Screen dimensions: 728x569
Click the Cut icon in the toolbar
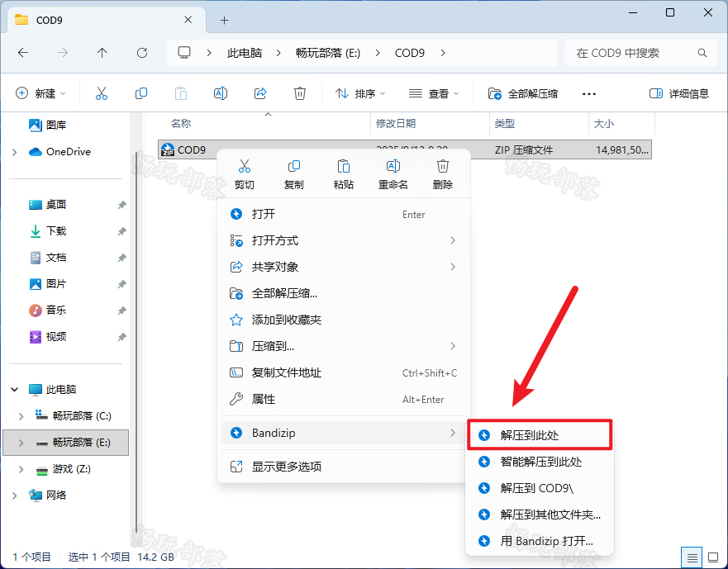point(101,93)
